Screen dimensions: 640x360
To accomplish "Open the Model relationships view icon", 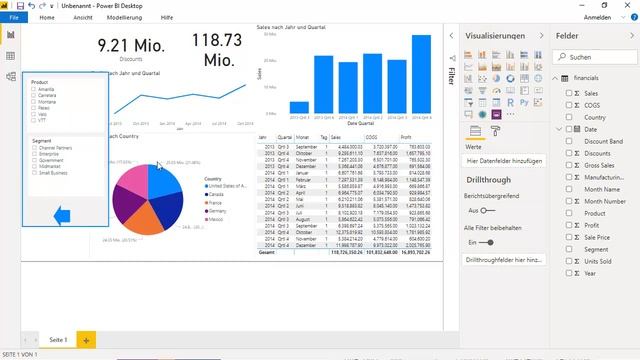I will (x=11, y=76).
